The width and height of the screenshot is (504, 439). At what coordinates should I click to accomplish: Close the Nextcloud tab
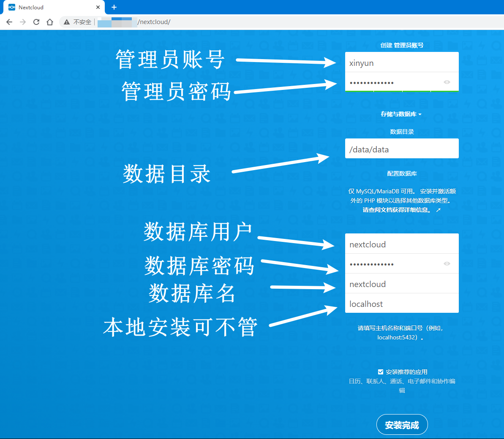(98, 7)
